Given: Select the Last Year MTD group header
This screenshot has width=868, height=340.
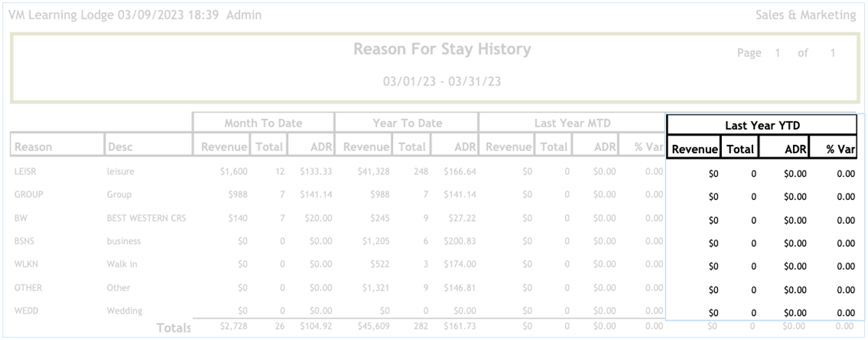Looking at the screenshot, I should 572,123.
